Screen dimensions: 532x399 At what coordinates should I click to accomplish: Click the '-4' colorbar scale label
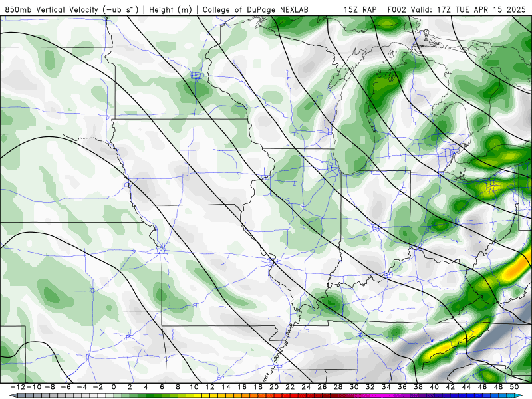click(x=82, y=387)
